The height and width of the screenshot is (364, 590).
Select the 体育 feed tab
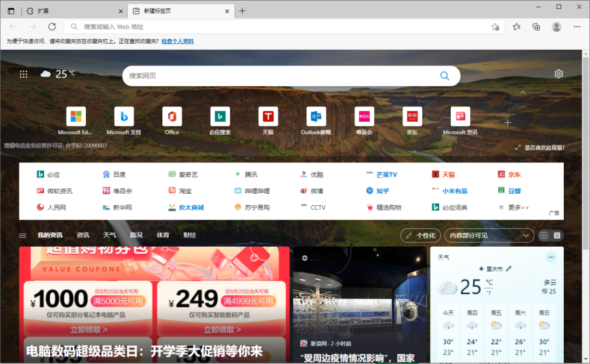(x=163, y=235)
